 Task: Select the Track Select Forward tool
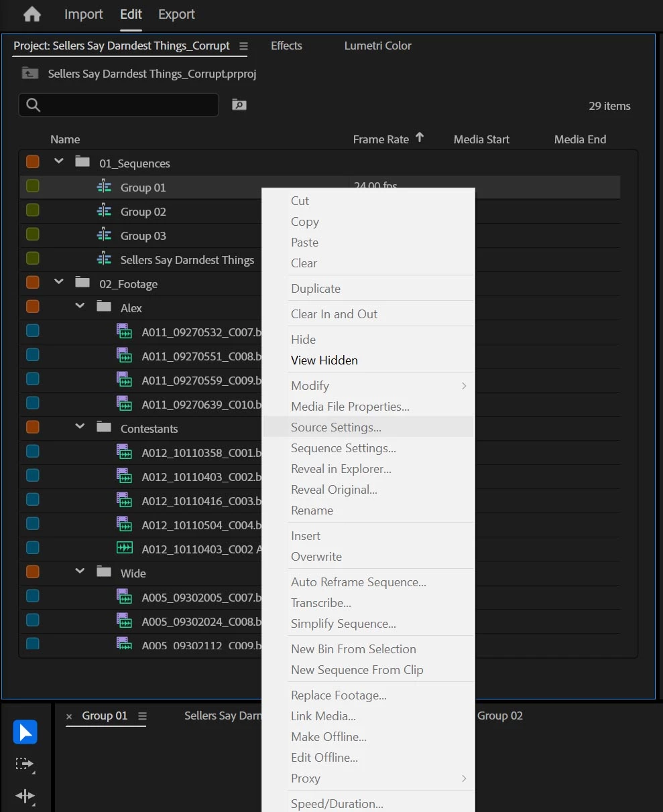pos(25,764)
